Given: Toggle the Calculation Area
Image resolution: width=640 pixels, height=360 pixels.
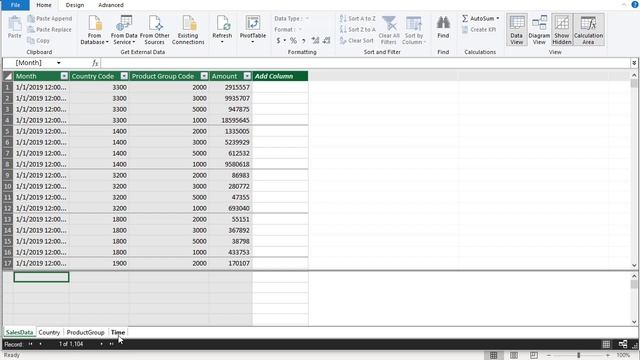Looking at the screenshot, I should coord(588,30).
